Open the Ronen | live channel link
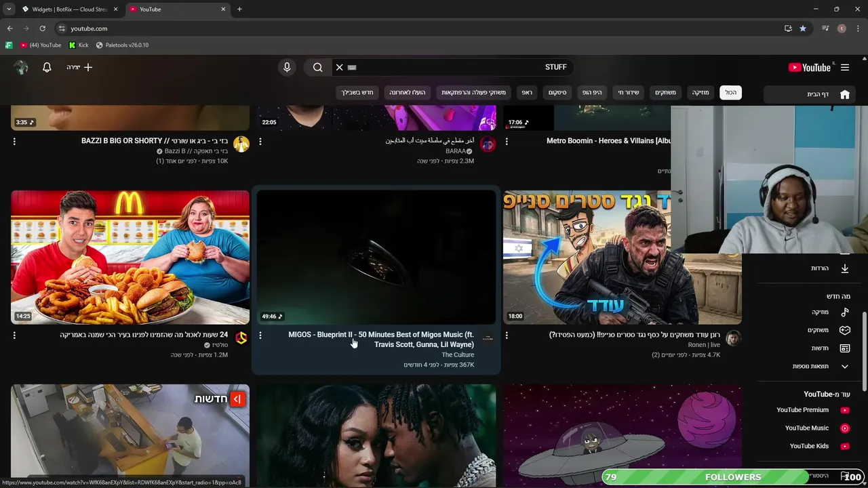The width and height of the screenshot is (868, 488). click(704, 345)
